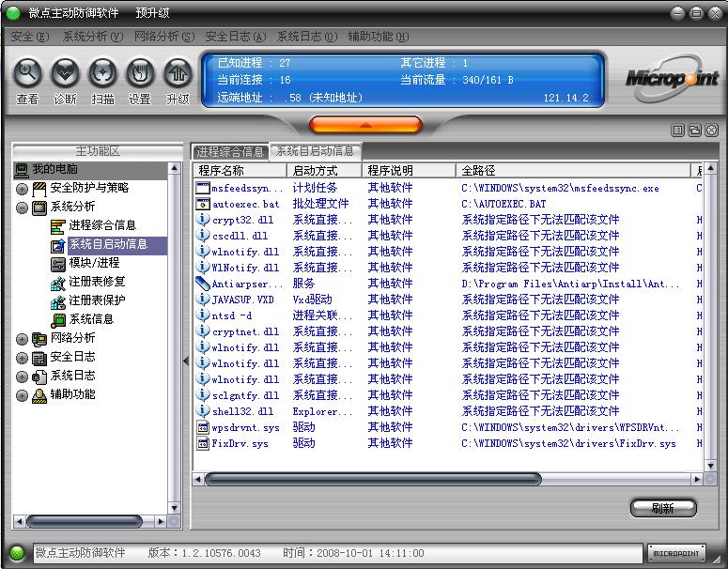Screen dimensions: 728x569
Task: Click the 注册表修复 registry repair icon
Action: (57, 283)
